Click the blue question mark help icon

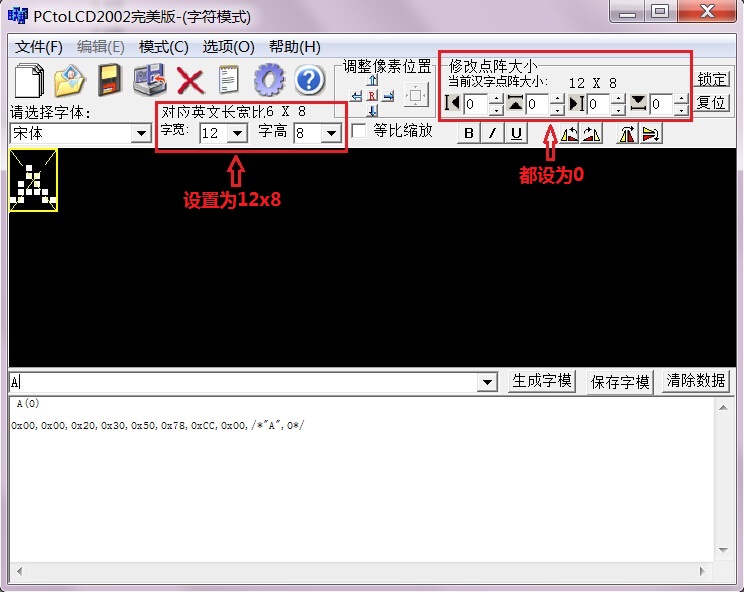(309, 80)
